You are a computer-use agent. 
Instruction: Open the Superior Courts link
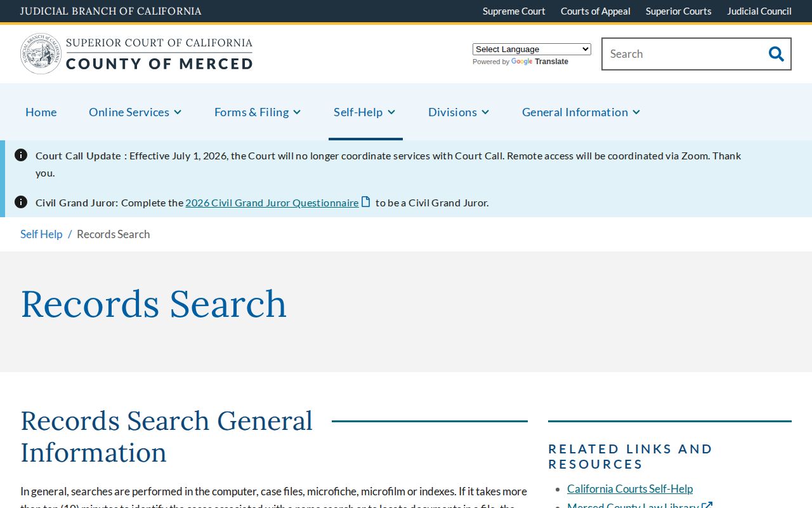[x=679, y=11]
